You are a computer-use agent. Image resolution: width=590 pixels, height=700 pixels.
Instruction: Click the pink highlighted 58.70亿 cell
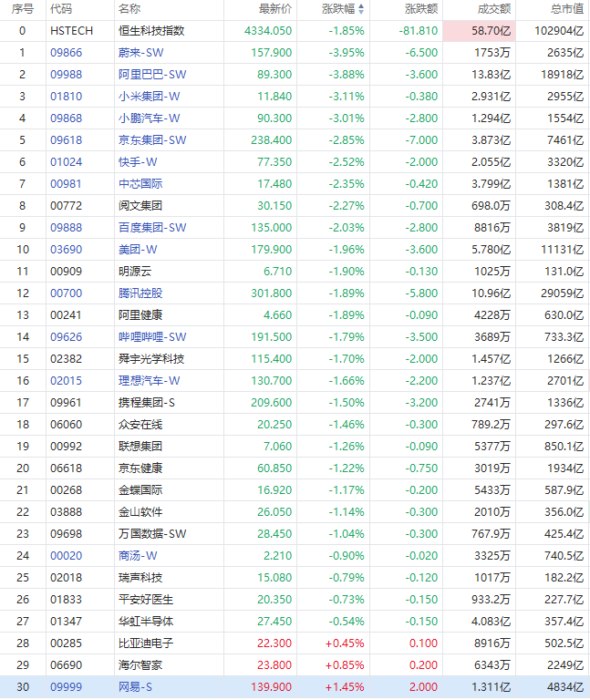(480, 31)
